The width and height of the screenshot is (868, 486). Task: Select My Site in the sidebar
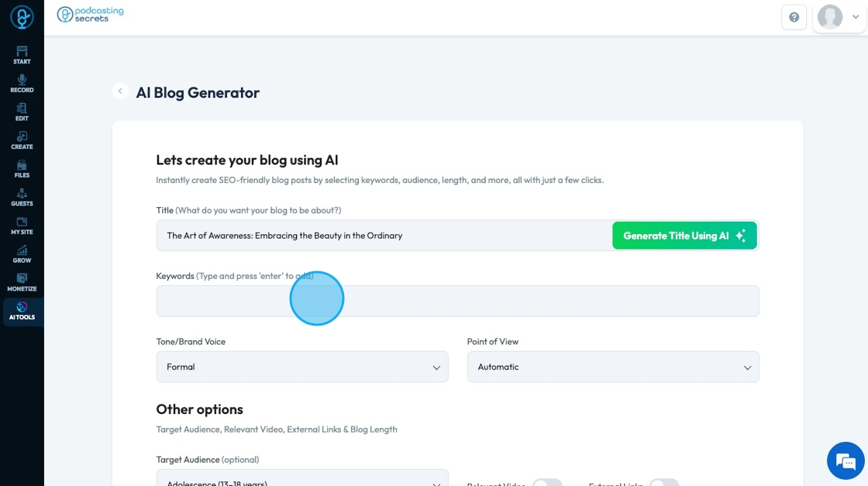point(22,226)
